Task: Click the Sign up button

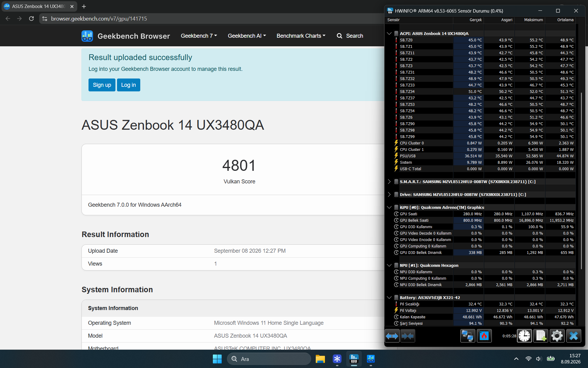Action: (102, 85)
